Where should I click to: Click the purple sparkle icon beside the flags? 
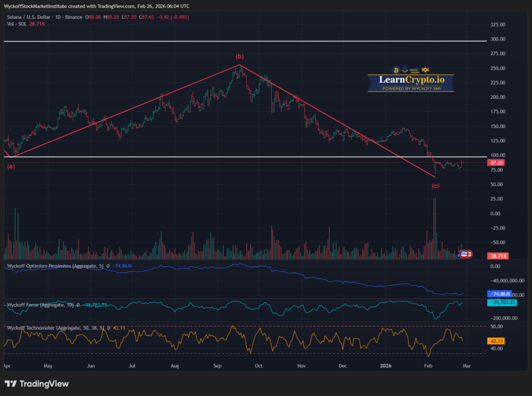click(x=458, y=255)
